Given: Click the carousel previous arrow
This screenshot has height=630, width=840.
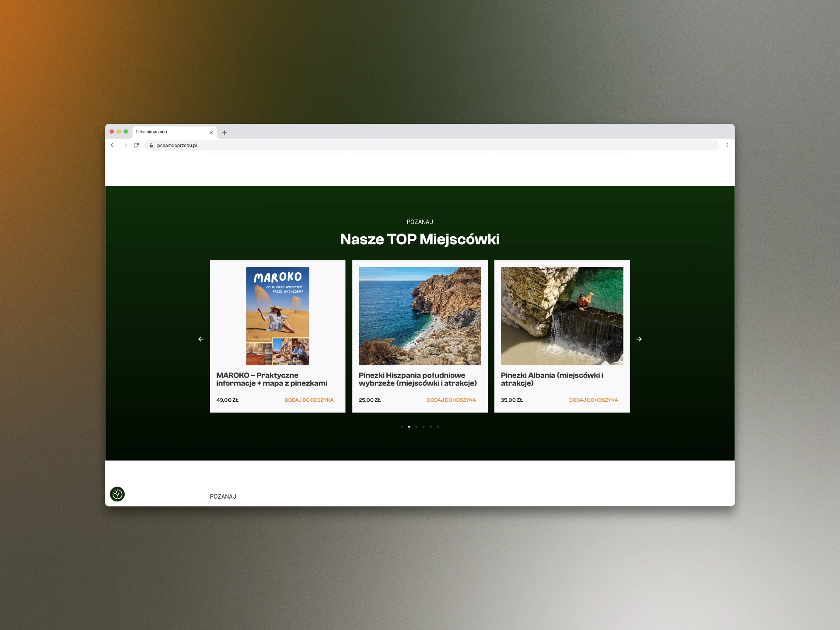Looking at the screenshot, I should tap(201, 339).
